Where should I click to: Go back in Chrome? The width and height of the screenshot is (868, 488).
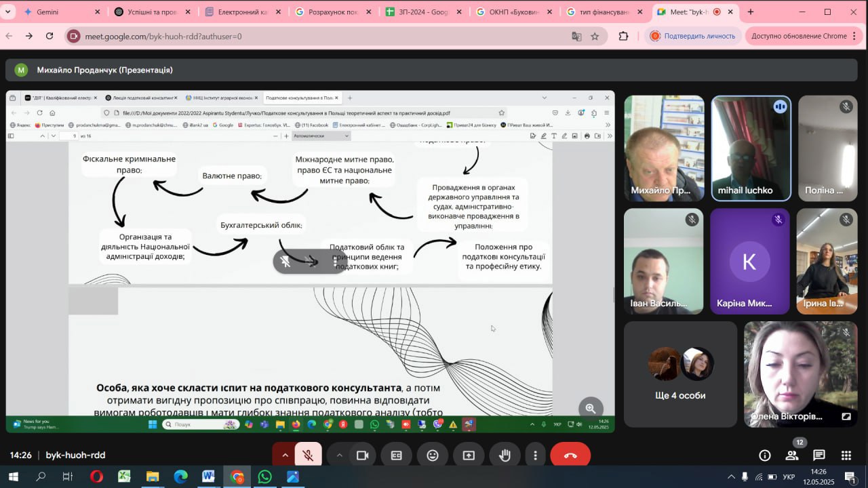(9, 36)
